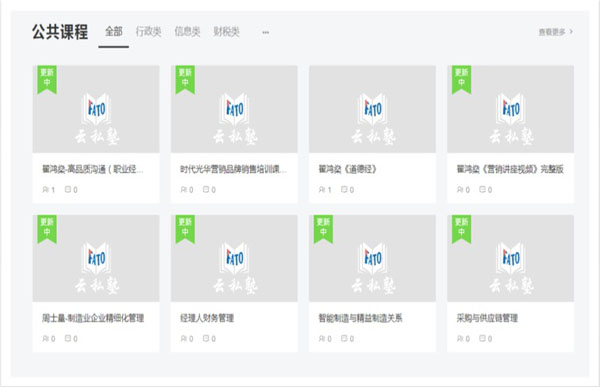The height and width of the screenshot is (387, 600).
Task: Switch to the 信息类 tab
Action: [188, 31]
